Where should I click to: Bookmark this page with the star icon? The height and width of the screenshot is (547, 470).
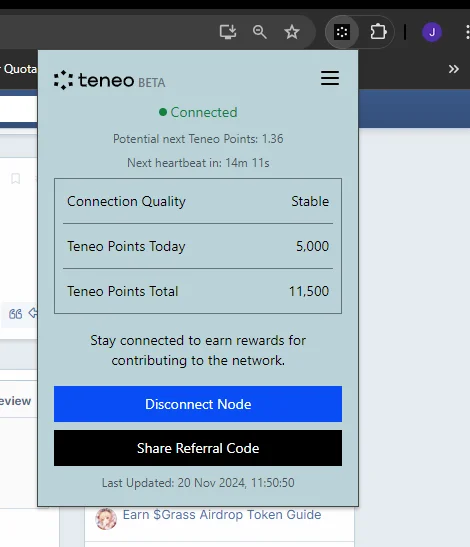[x=292, y=32]
